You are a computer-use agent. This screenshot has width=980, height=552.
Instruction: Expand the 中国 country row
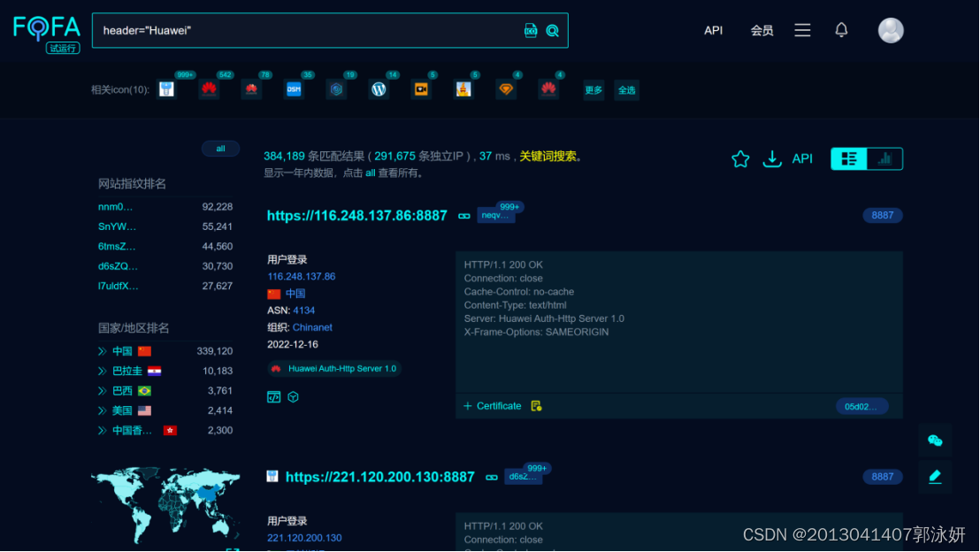[103, 351]
